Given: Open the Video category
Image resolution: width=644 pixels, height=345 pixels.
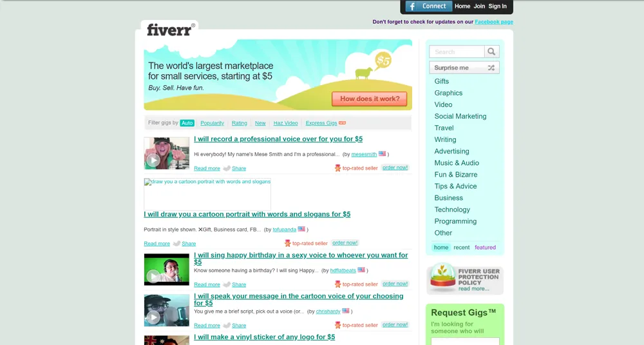Looking at the screenshot, I should [443, 105].
